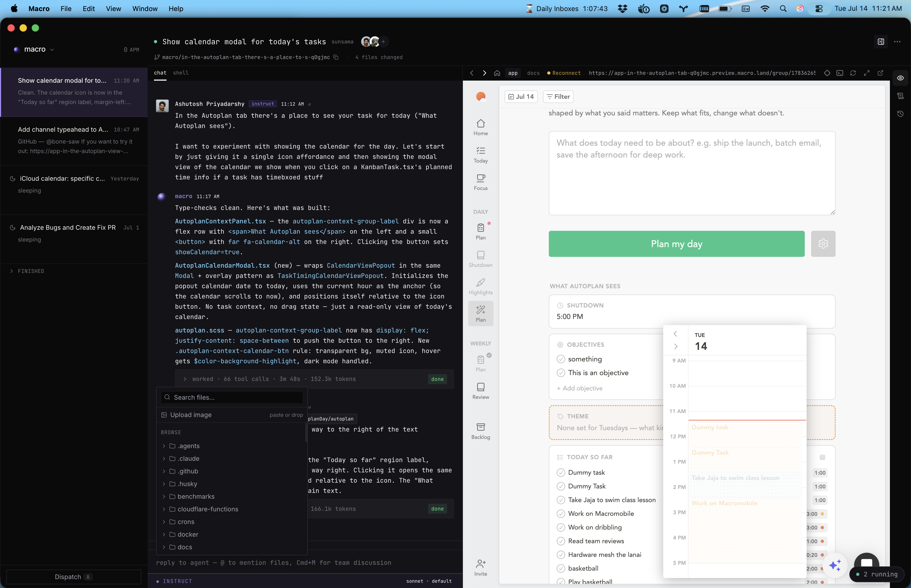Open Weekly Review in sidebar
This screenshot has width=911, height=588.
(x=481, y=391)
